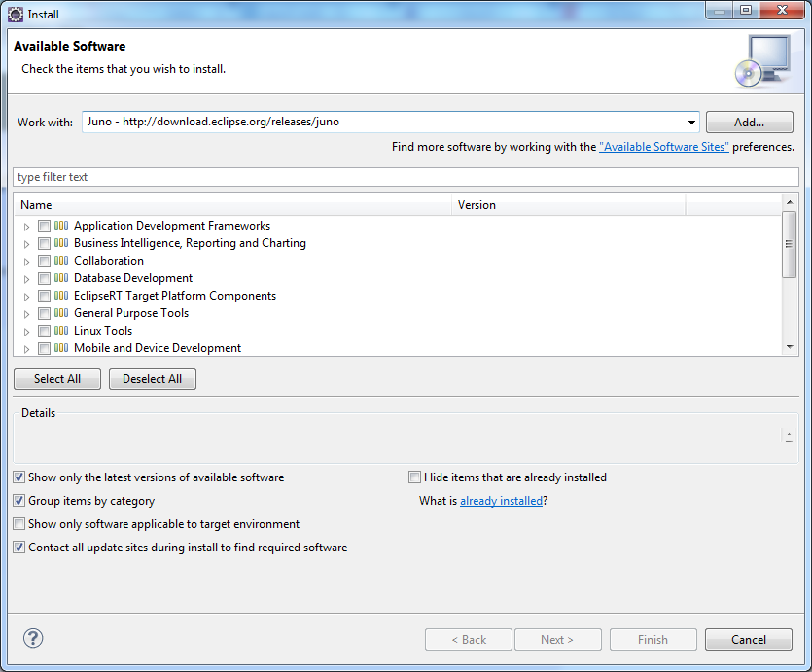
Task: Check the Database Development checkbox
Action: 44,278
